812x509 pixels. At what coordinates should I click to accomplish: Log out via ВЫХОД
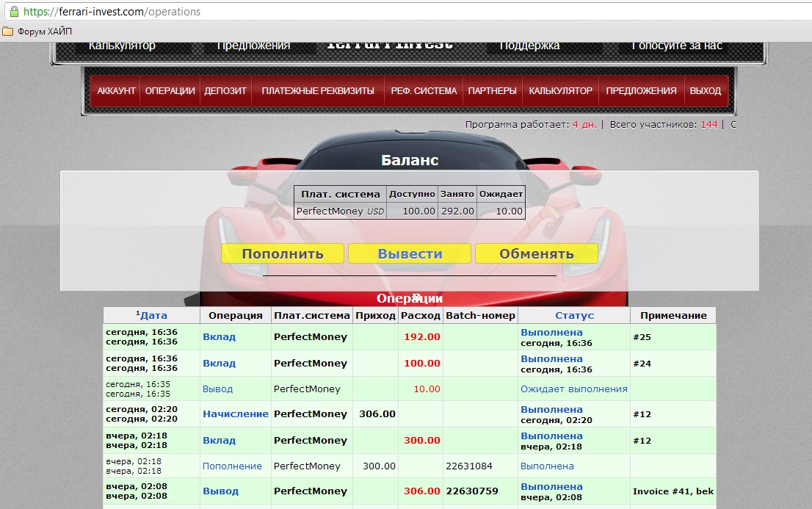[x=705, y=91]
